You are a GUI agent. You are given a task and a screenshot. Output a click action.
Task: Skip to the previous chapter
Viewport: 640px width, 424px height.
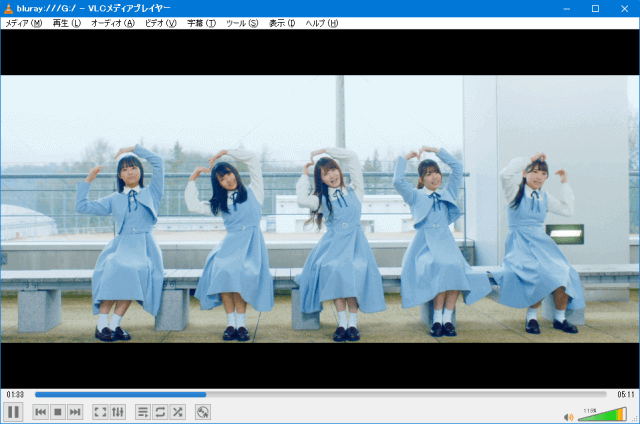point(40,412)
